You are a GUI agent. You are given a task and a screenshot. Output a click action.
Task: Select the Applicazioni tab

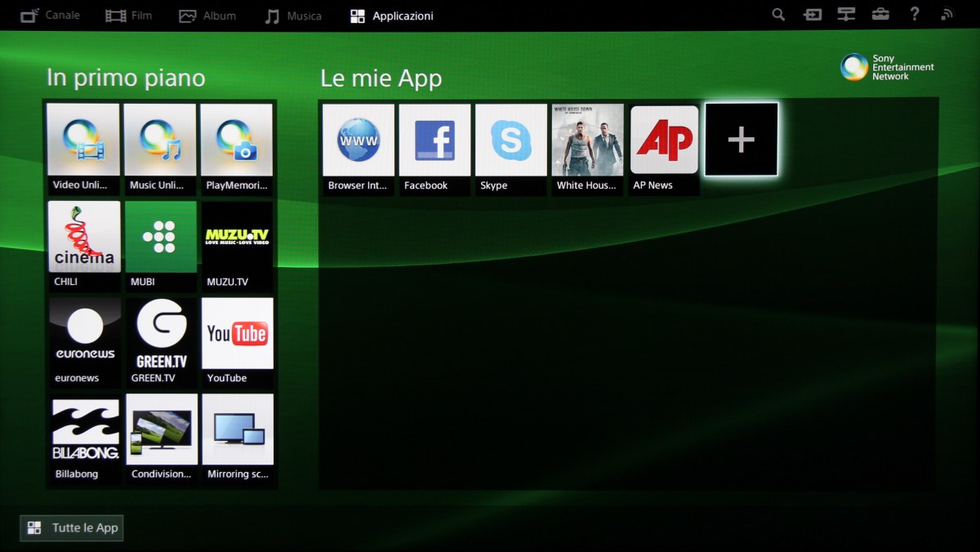coord(392,16)
